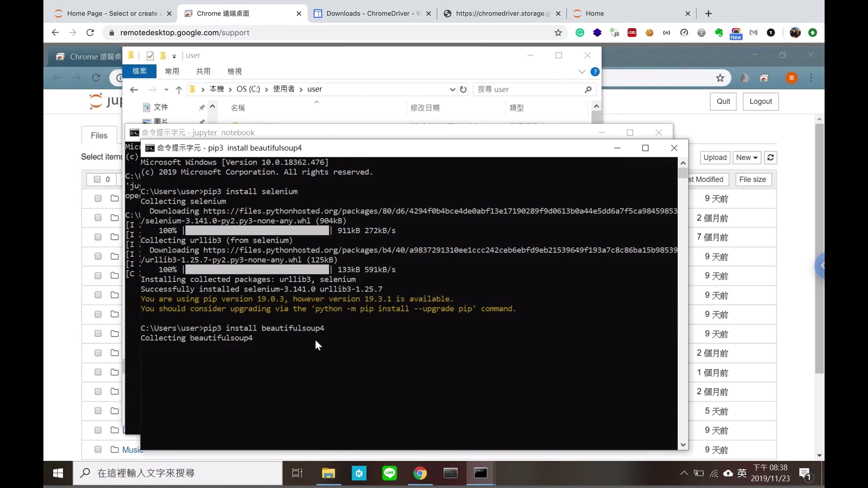This screenshot has height=488, width=868.
Task: Click the command prompt vertical scrollbar down arrow
Action: pos(683,445)
